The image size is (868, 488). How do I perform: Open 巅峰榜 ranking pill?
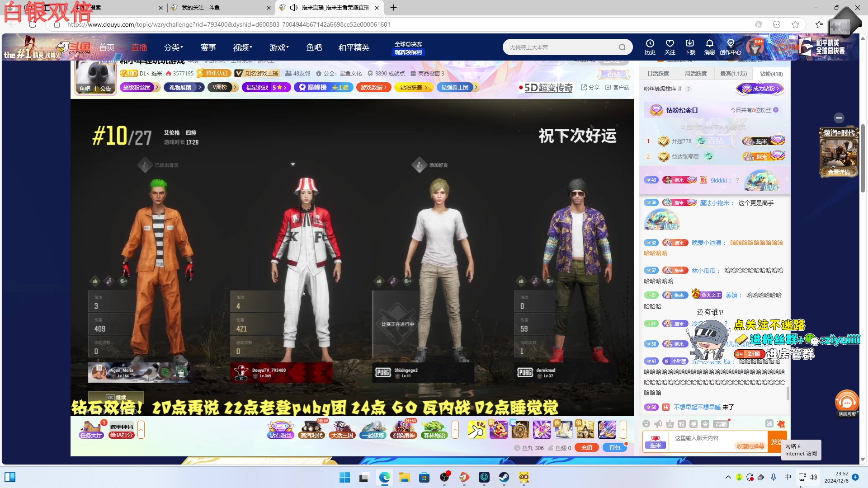tap(324, 87)
